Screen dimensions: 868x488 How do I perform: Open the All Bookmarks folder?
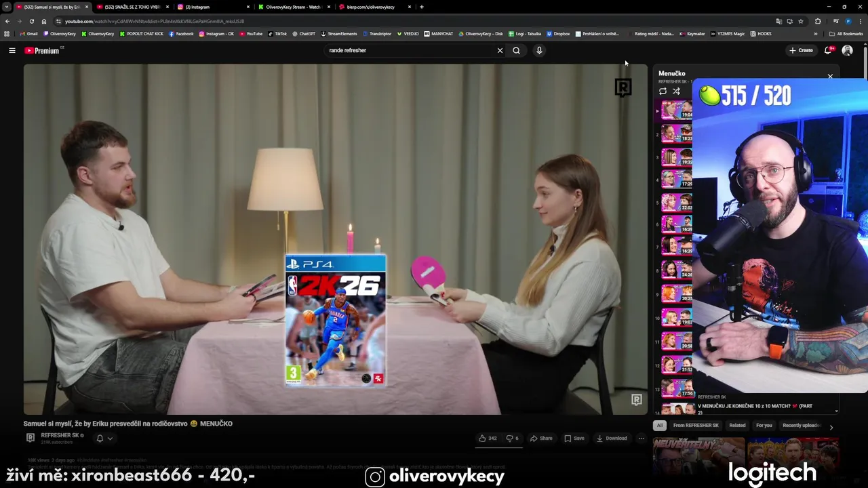[x=846, y=33]
